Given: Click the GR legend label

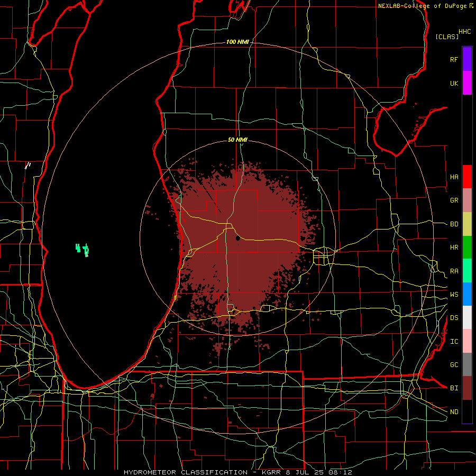Looking at the screenshot, I should click(454, 200).
